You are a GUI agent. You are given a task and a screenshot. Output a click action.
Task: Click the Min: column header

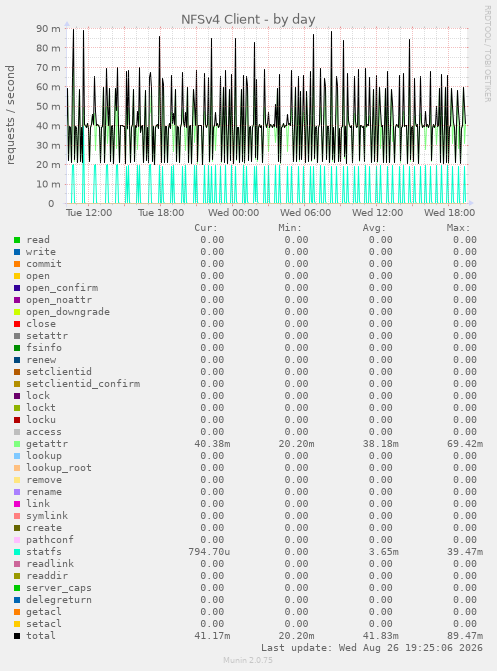tap(290, 228)
